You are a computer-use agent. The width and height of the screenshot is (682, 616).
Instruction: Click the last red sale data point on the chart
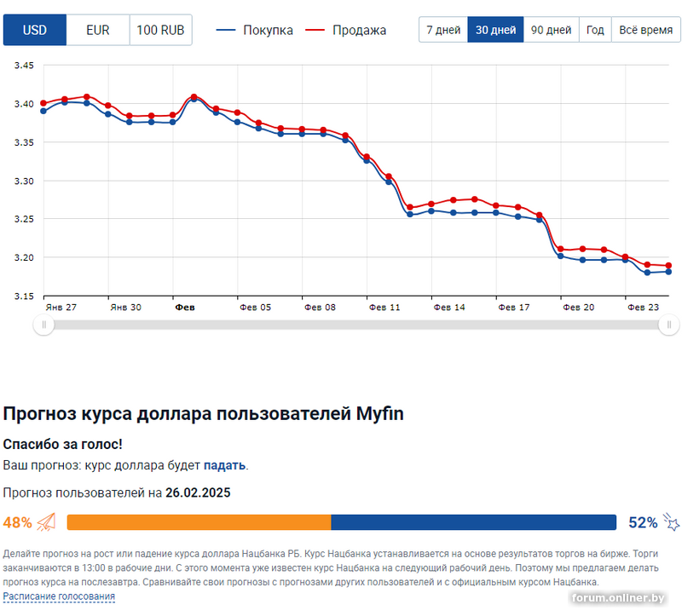pos(668,265)
